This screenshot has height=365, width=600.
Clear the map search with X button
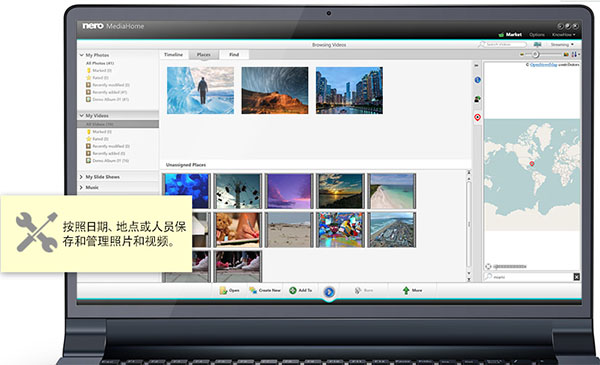click(x=577, y=277)
